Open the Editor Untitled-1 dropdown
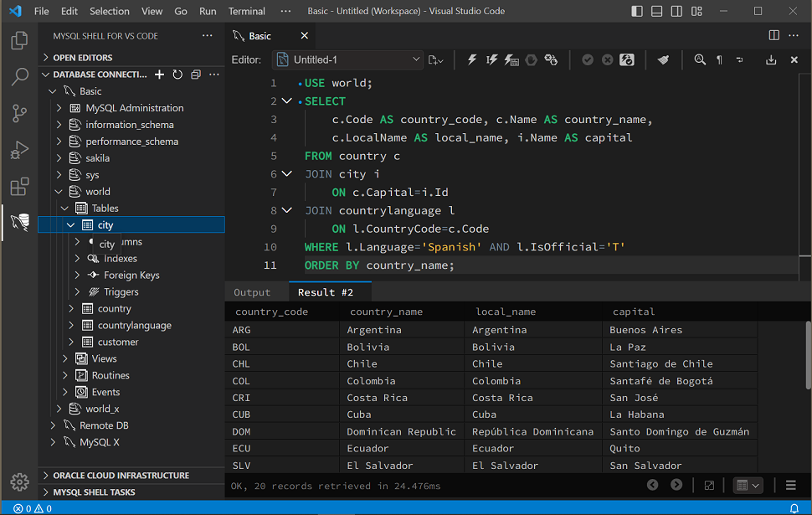812x515 pixels. (347, 60)
